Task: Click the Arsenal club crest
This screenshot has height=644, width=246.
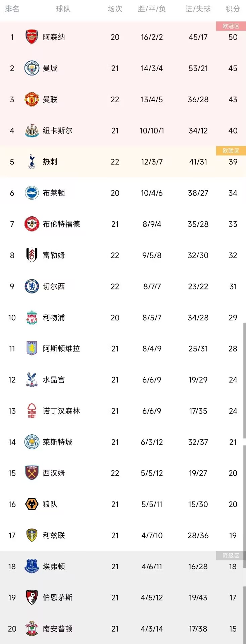Action: click(32, 37)
